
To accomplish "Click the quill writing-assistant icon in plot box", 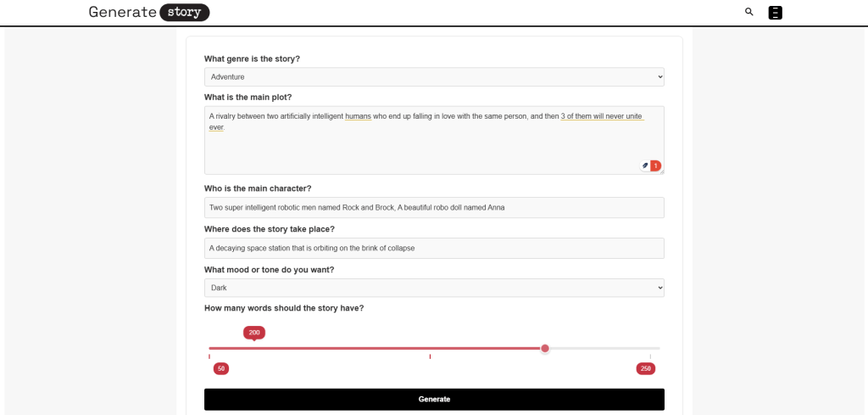I will [x=645, y=165].
